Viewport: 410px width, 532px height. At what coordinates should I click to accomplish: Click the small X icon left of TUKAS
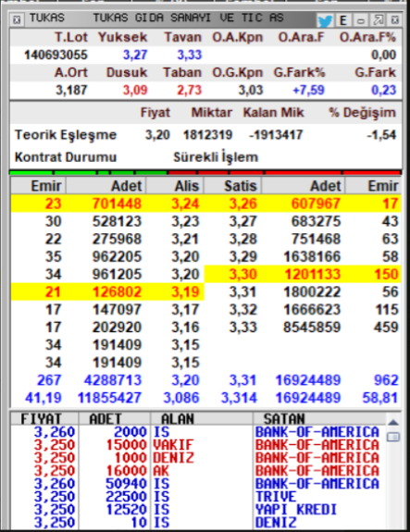tap(17, 19)
